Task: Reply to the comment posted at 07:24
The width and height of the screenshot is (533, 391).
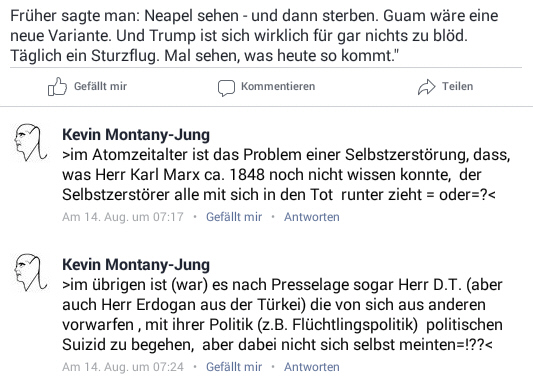Action: point(312,367)
